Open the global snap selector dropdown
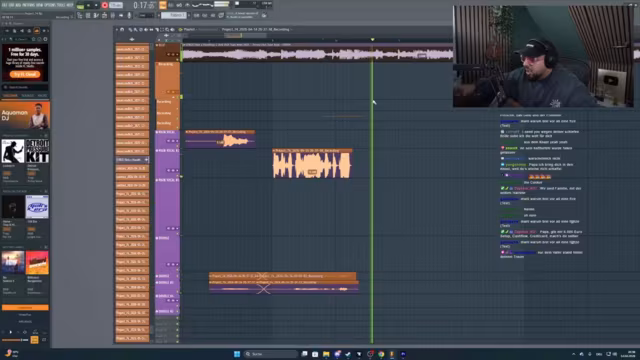 146,15
